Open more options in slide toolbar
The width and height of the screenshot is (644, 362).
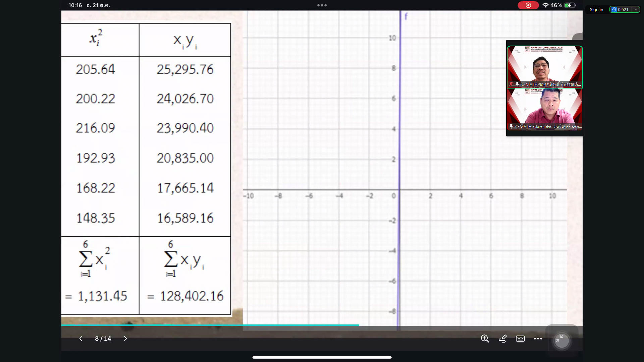538,339
